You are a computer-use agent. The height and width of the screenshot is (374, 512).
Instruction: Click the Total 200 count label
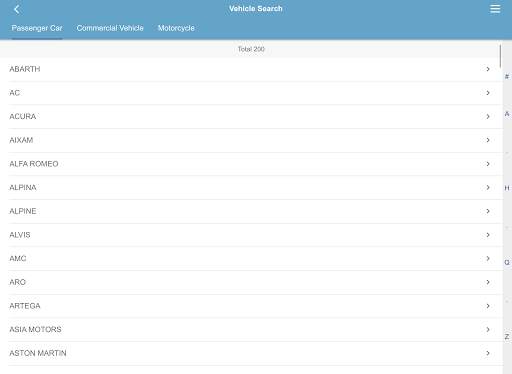pyautogui.click(x=251, y=49)
